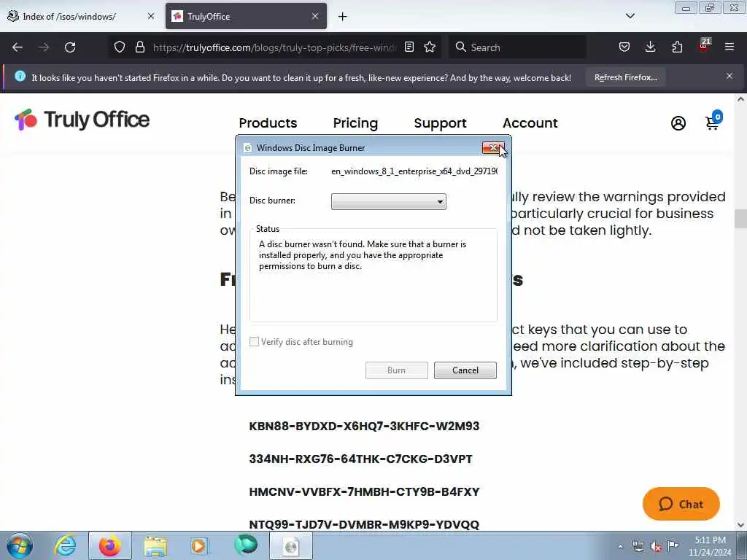Open the shopping cart icon

(713, 121)
